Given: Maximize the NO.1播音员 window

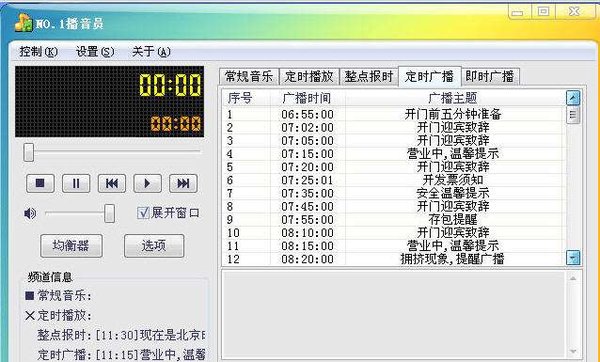Looking at the screenshot, I should (543, 12).
